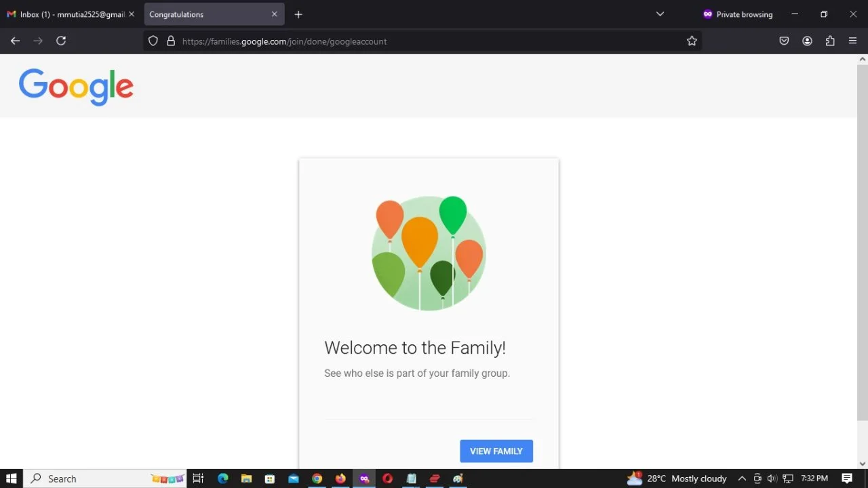Click the taskbar Search box
This screenshot has width=868, height=488.
tap(105, 479)
